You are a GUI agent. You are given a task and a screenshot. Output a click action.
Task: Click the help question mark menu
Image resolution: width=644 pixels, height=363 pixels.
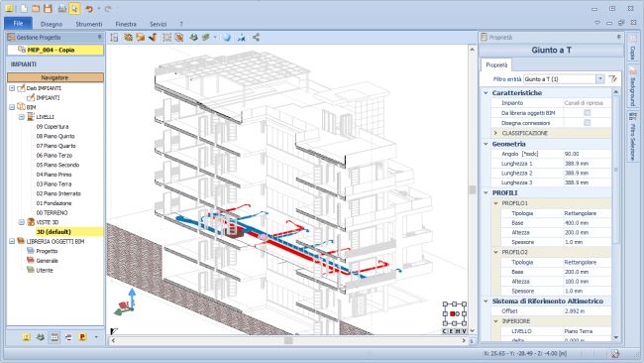pos(181,24)
